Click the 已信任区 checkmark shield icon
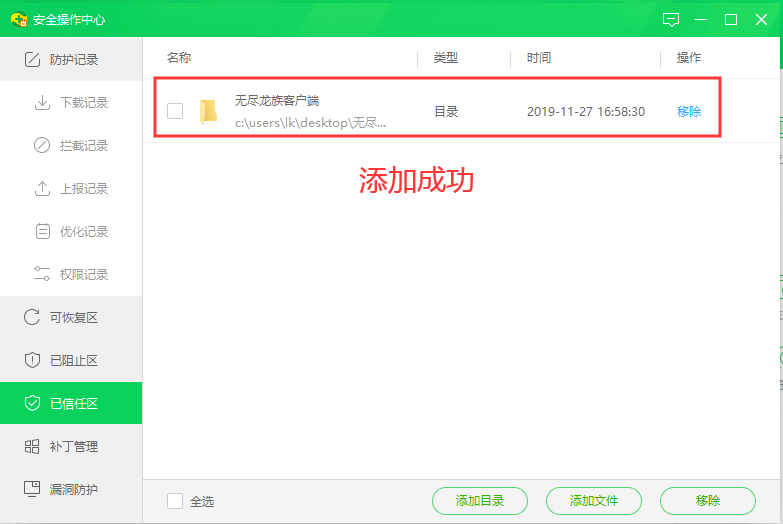Image resolution: width=783 pixels, height=524 pixels. 32,403
